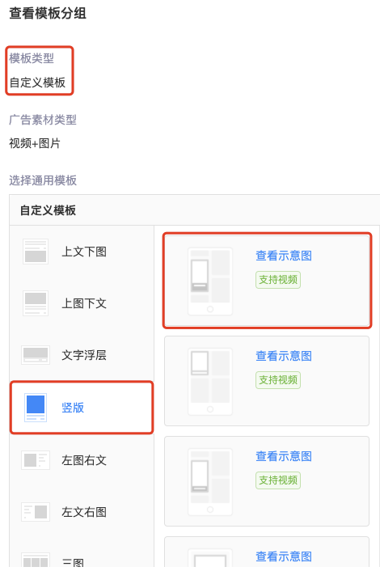Choose the 三图 layout icon
Viewport: 380px width, 588px height.
pyautogui.click(x=36, y=561)
